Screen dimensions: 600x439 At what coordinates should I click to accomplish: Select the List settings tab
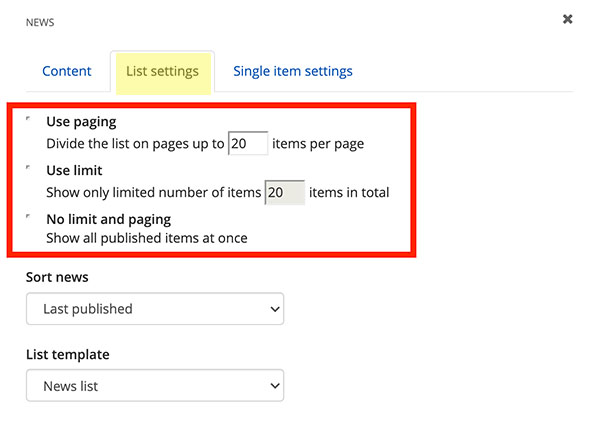[162, 72]
